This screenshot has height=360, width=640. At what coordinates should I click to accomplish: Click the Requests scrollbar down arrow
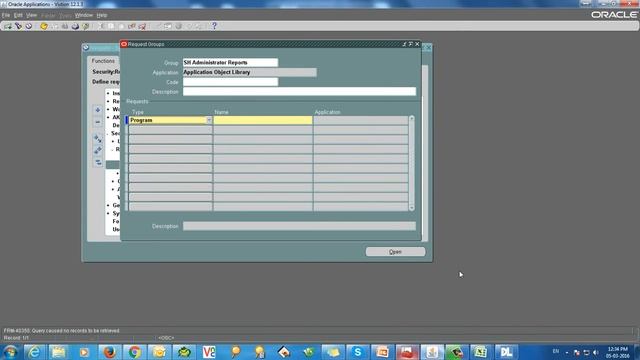411,208
